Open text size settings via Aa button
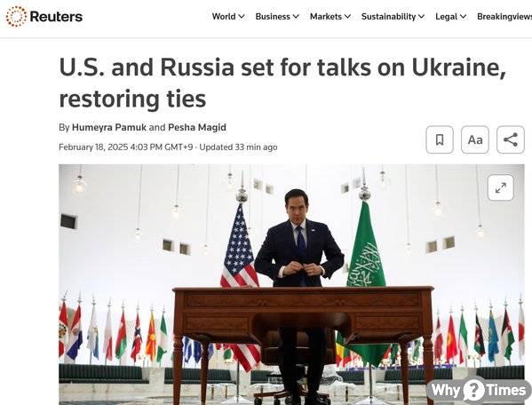 click(x=475, y=139)
